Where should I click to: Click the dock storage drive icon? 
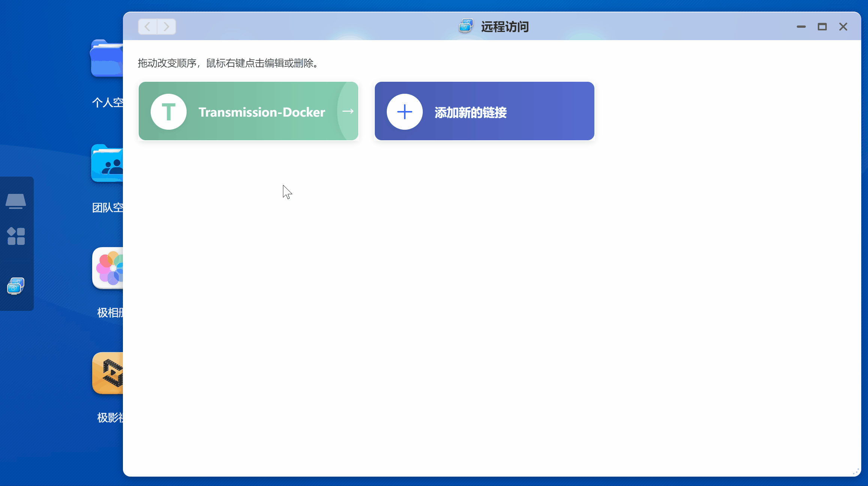[16, 201]
